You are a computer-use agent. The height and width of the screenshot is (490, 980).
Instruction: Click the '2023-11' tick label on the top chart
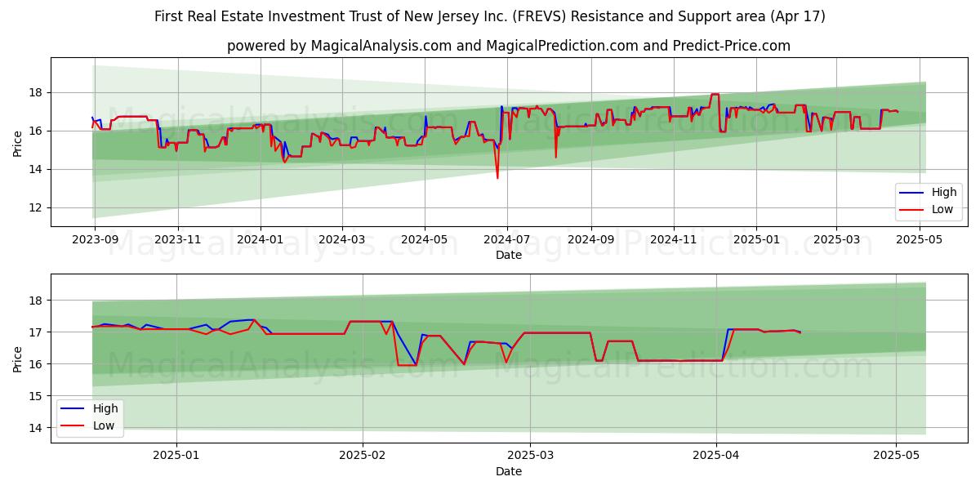(x=178, y=241)
